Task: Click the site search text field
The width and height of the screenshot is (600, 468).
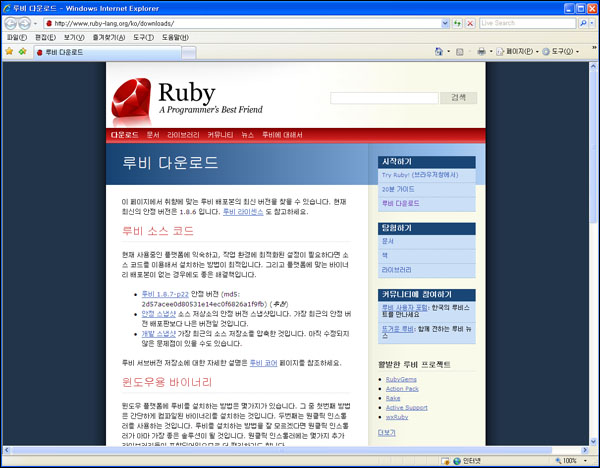Action: (384, 98)
